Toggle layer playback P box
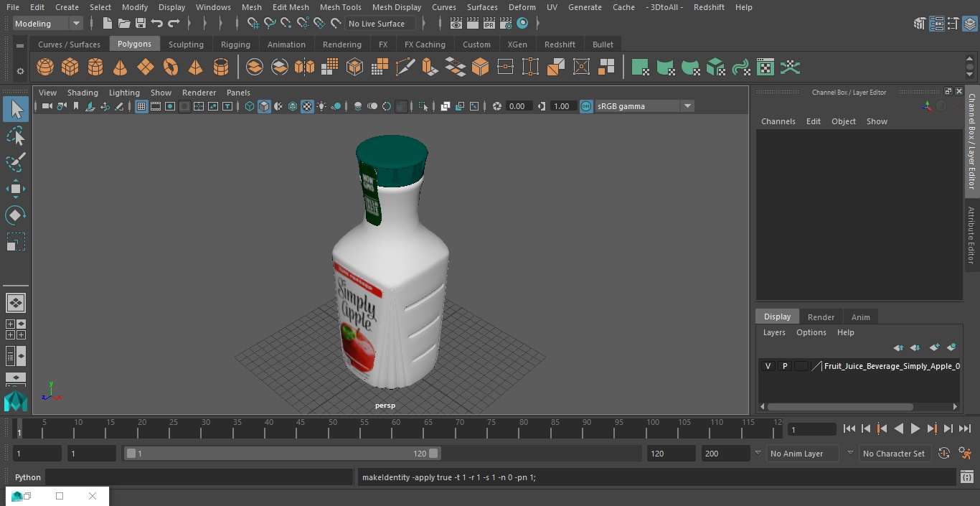This screenshot has width=980, height=506. [x=784, y=366]
